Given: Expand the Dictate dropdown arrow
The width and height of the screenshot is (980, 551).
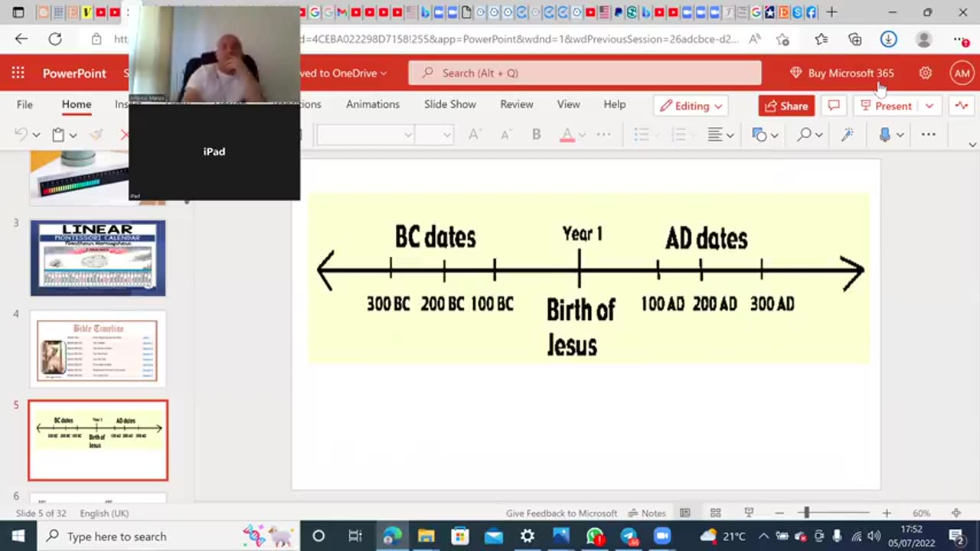Looking at the screenshot, I should pyautogui.click(x=900, y=135).
